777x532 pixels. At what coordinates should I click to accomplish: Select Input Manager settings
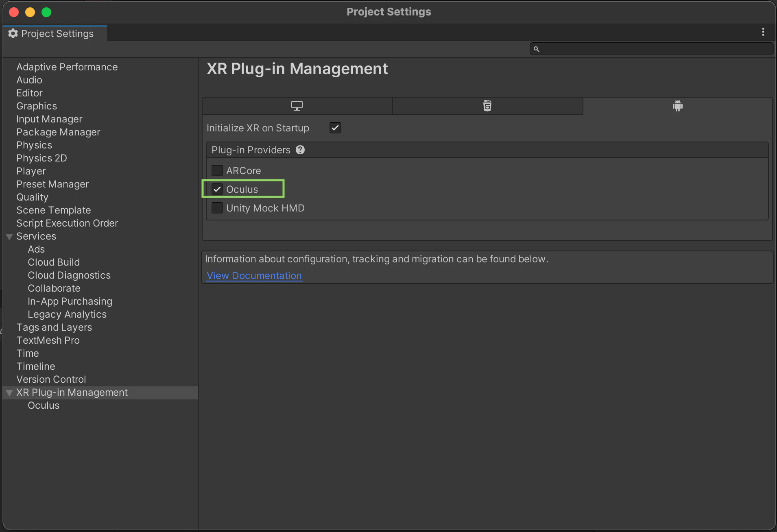[x=49, y=119]
